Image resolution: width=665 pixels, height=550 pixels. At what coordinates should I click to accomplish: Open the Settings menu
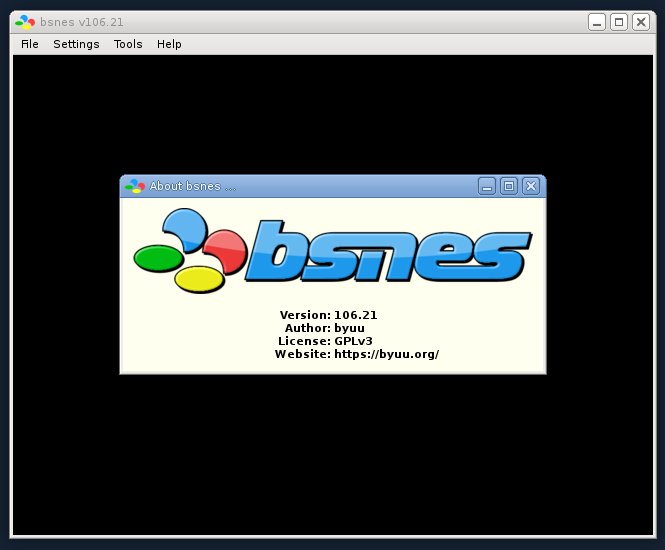tap(76, 44)
